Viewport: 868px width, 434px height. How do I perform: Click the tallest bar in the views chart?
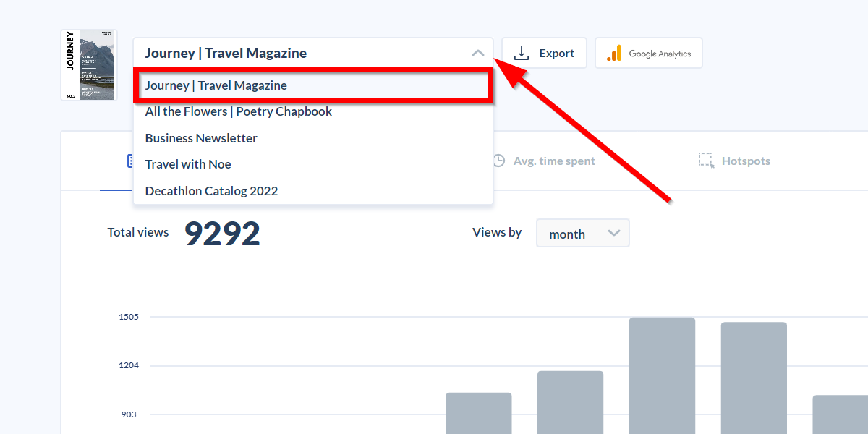tap(662, 375)
